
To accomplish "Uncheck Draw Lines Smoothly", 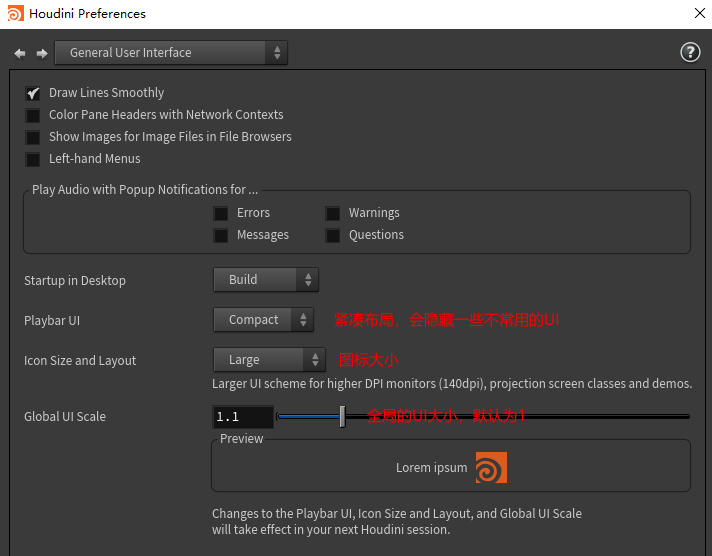I will click(33, 93).
